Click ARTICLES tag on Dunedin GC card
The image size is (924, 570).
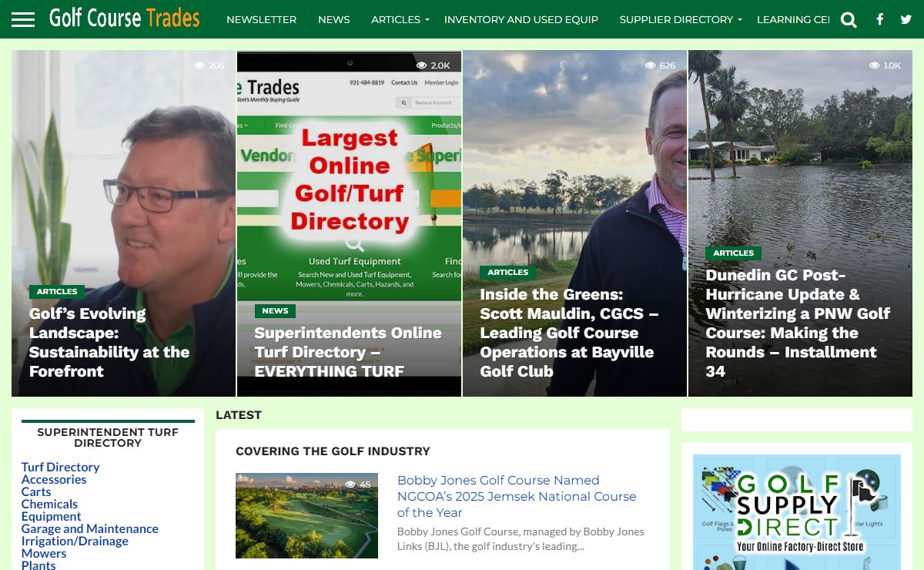733,253
